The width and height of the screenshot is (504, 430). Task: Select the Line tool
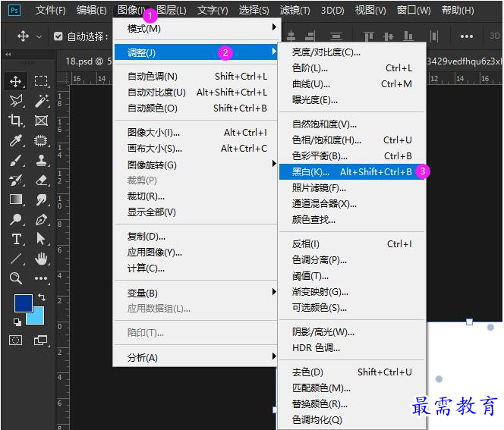coord(16,259)
